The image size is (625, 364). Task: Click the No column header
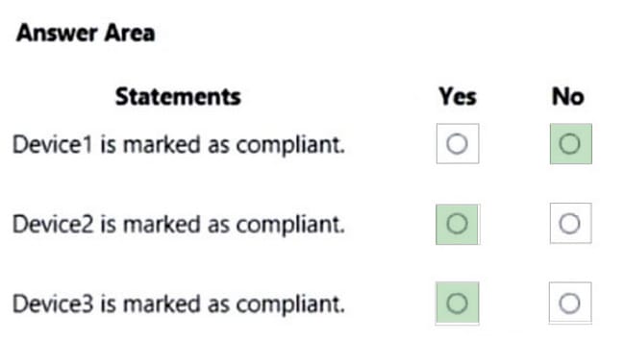click(568, 97)
